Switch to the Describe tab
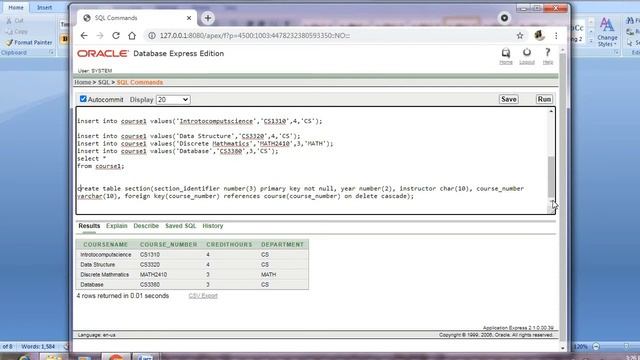Image resolution: width=640 pixels, height=360 pixels. 146,226
